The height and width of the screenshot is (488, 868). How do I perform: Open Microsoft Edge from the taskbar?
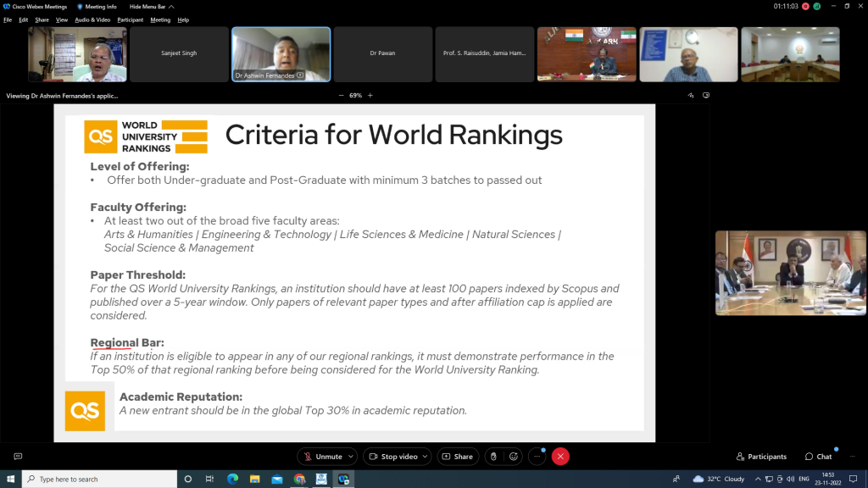(232, 480)
